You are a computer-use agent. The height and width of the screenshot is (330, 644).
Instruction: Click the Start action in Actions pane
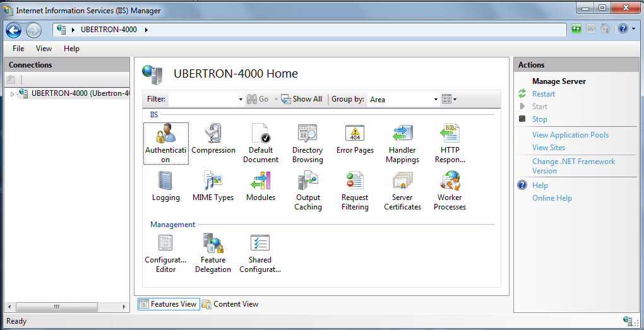point(540,107)
